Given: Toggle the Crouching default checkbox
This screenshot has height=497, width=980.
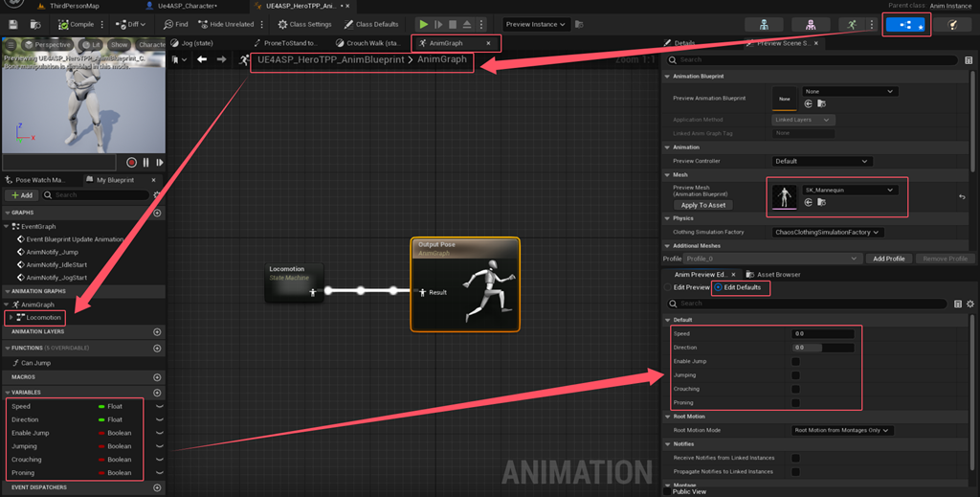Looking at the screenshot, I should (795, 389).
